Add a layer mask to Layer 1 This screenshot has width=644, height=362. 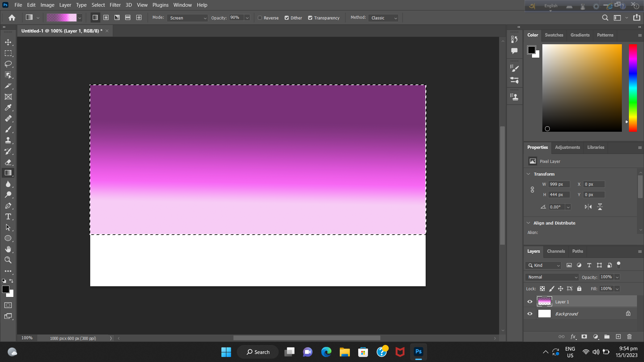[584, 337]
